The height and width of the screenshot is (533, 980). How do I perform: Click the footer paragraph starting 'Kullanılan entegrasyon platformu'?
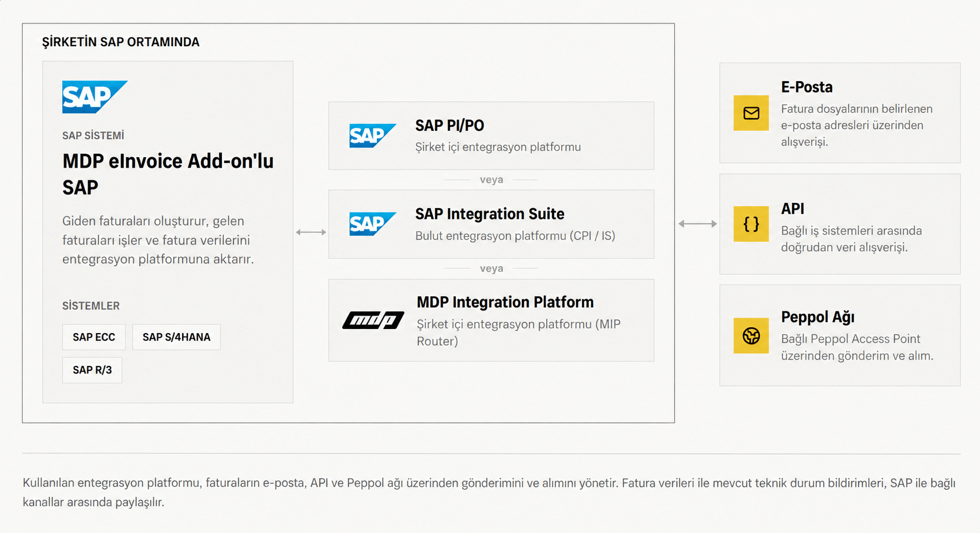pyautogui.click(x=489, y=492)
